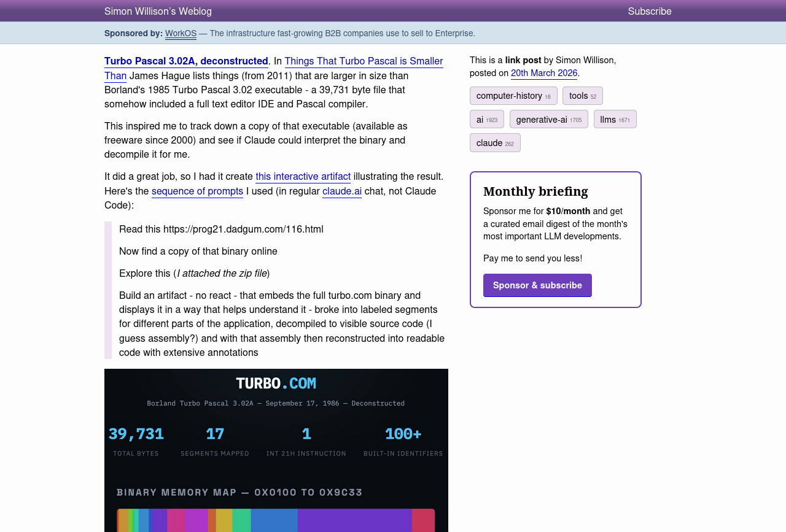Open 'Turbo Pascal 3.02A, deconstructed' title link
Image resolution: width=786 pixels, height=532 pixels.
186,61
